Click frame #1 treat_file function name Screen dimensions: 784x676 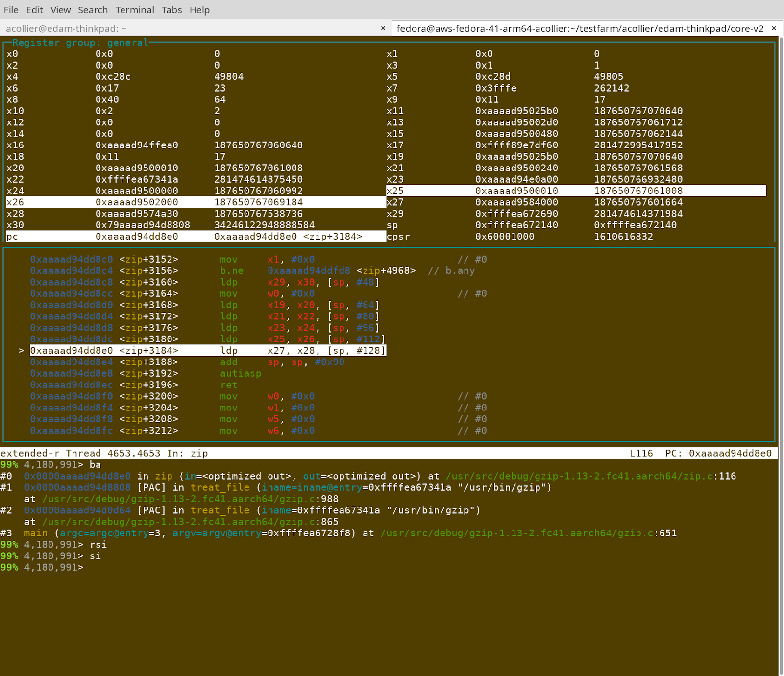(220, 487)
